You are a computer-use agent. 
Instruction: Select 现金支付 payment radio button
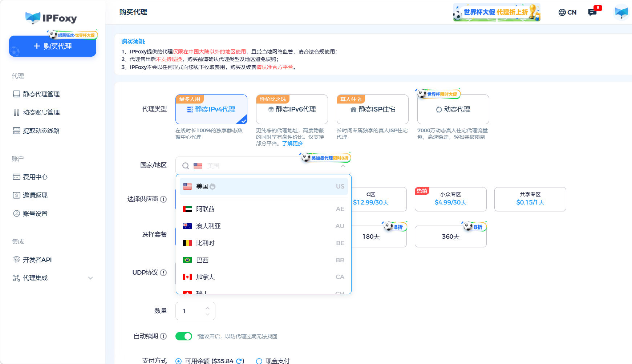click(x=259, y=361)
